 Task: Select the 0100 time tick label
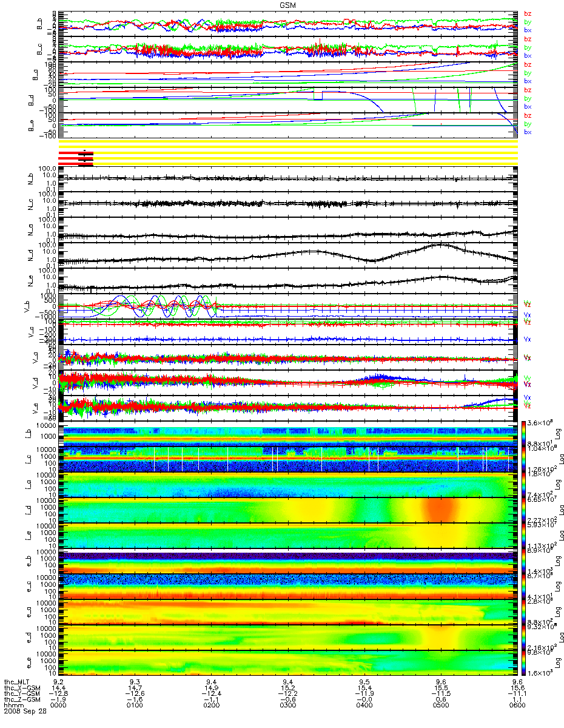coord(135,704)
